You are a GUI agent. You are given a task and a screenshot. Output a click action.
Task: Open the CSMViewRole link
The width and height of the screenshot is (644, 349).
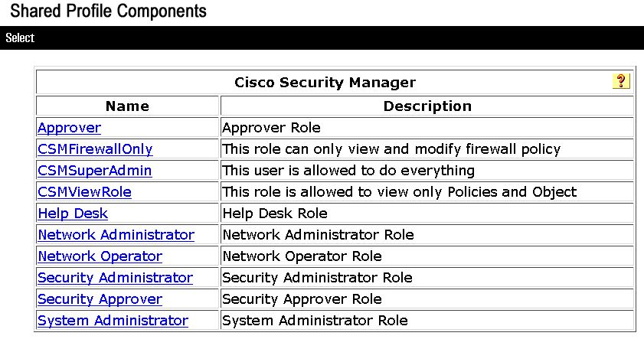84,192
